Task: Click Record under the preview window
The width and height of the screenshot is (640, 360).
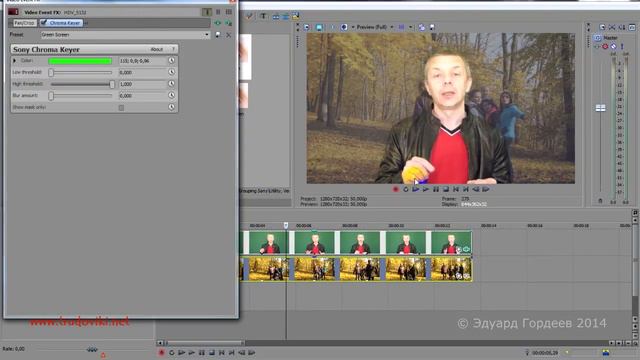Action: (396, 189)
